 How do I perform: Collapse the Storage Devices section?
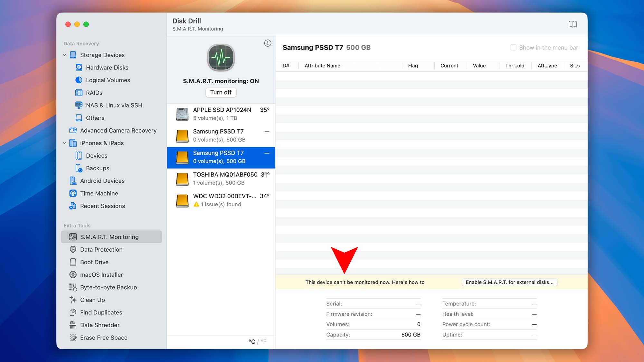[x=64, y=55]
